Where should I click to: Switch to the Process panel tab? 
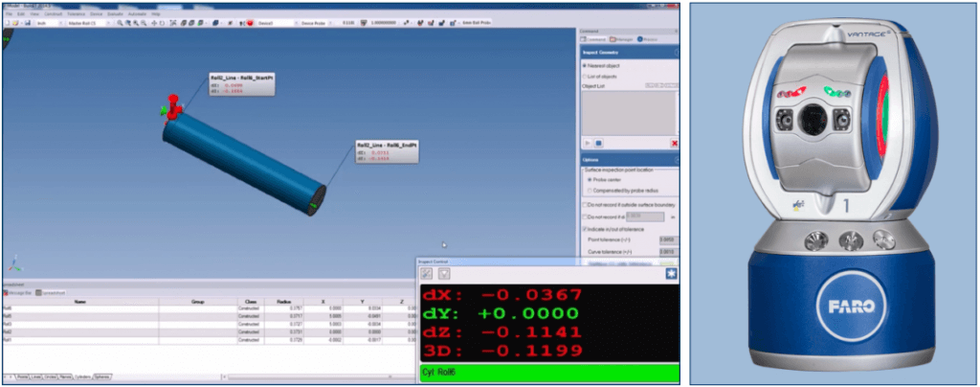coord(647,39)
